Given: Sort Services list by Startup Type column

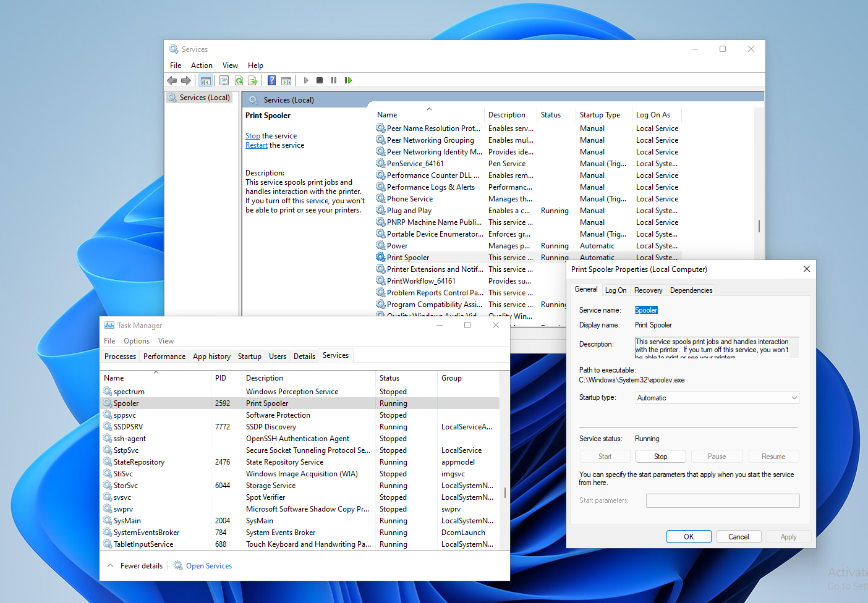Looking at the screenshot, I should point(603,114).
